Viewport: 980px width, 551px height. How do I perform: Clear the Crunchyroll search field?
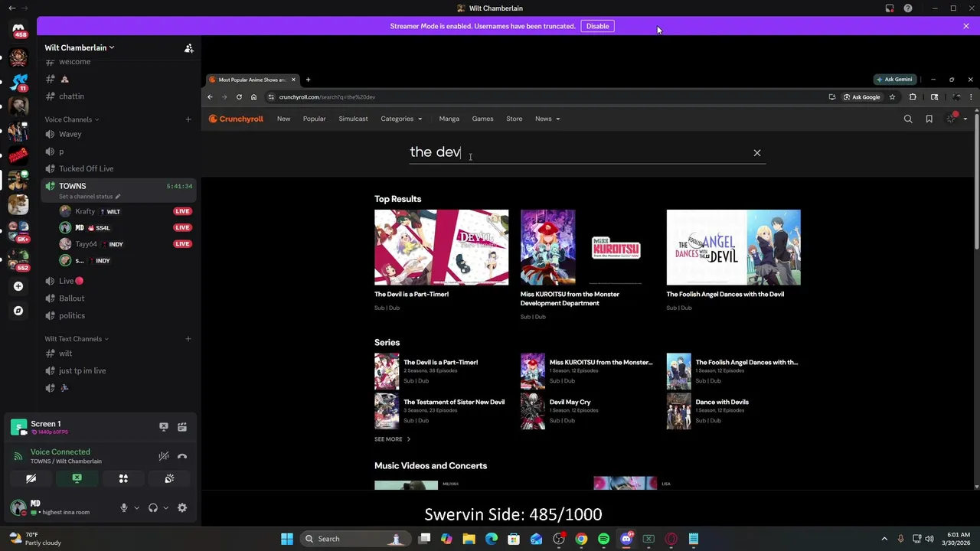pos(757,153)
